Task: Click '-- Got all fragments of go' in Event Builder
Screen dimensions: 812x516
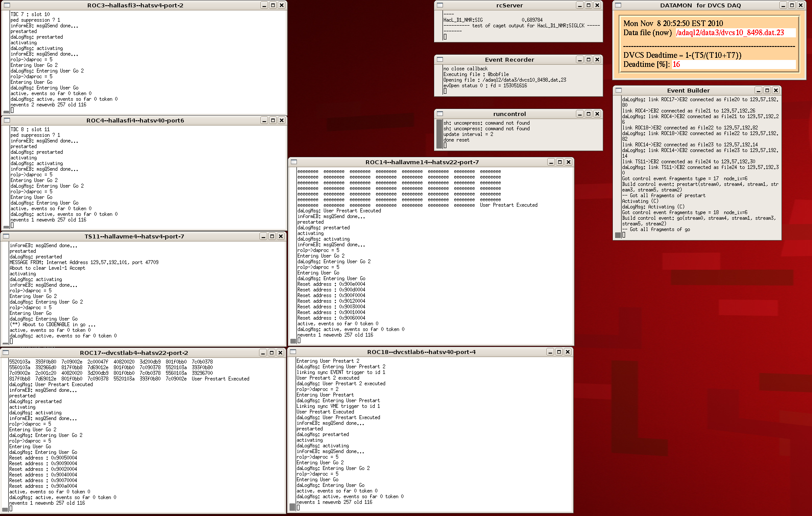Action: 656,229
